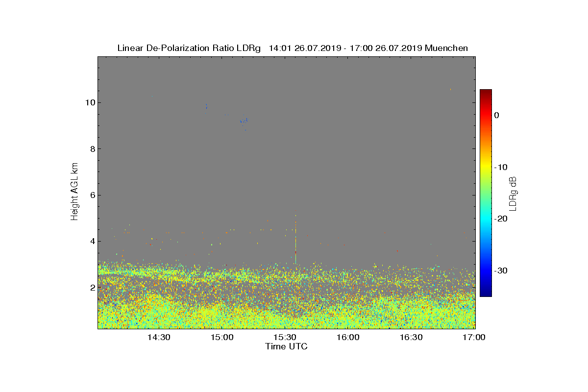588x392 pixels.
Task: Click the colorbar label -10
Action: [x=501, y=167]
